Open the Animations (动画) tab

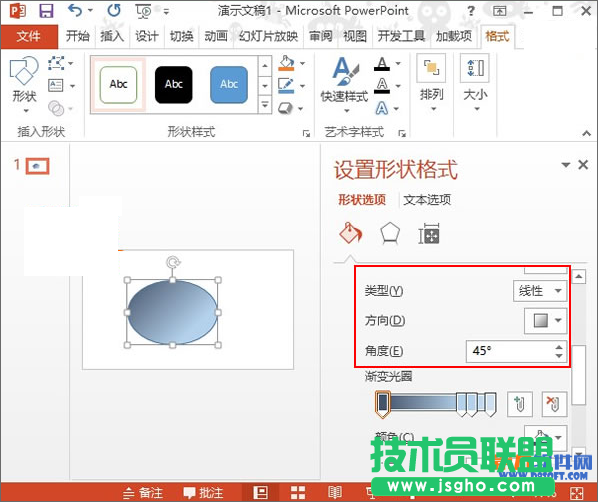216,37
